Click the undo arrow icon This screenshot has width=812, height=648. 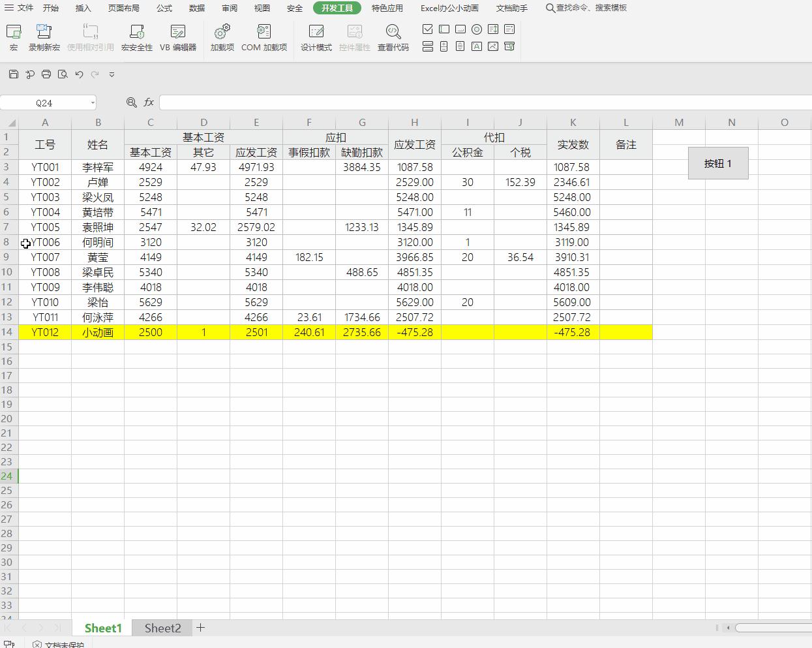pyautogui.click(x=79, y=74)
